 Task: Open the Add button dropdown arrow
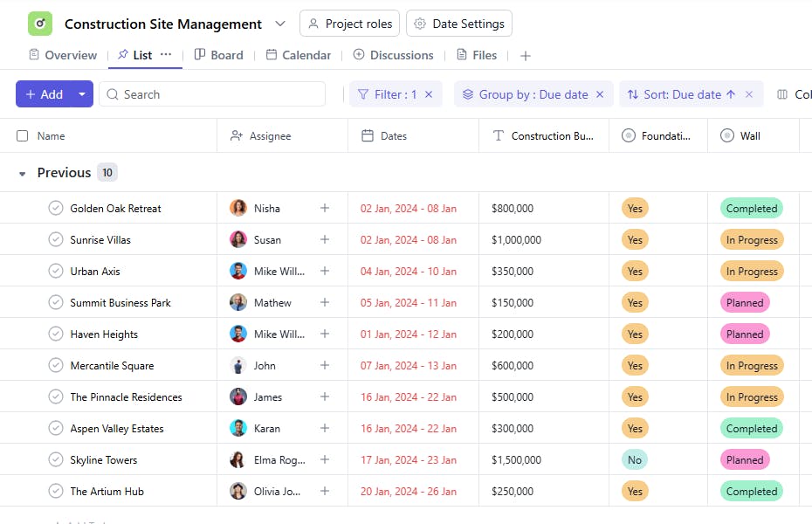pyautogui.click(x=82, y=94)
